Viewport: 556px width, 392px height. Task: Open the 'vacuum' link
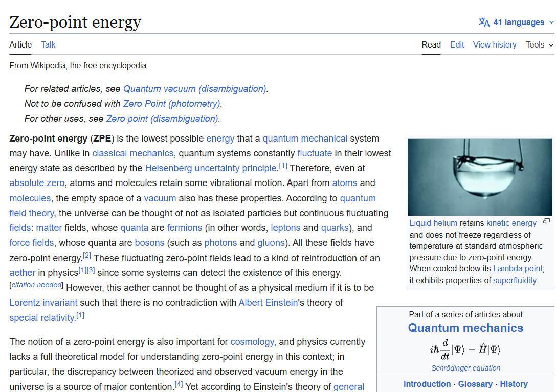click(160, 198)
